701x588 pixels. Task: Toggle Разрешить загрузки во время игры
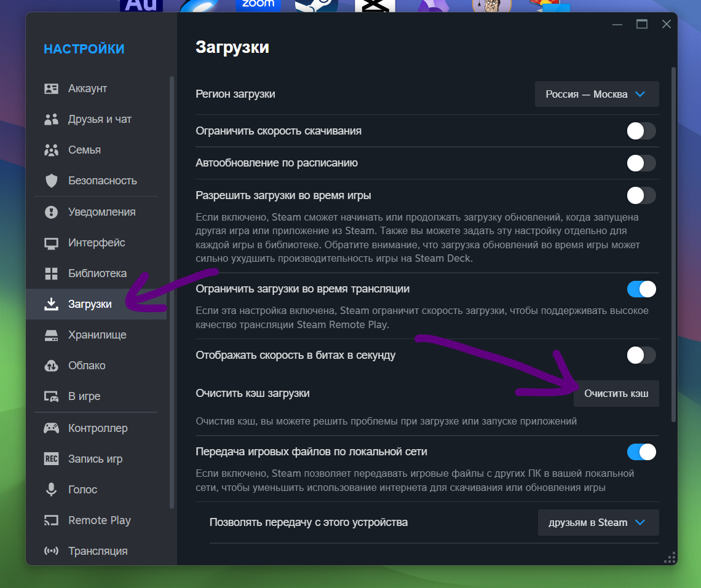tap(641, 195)
